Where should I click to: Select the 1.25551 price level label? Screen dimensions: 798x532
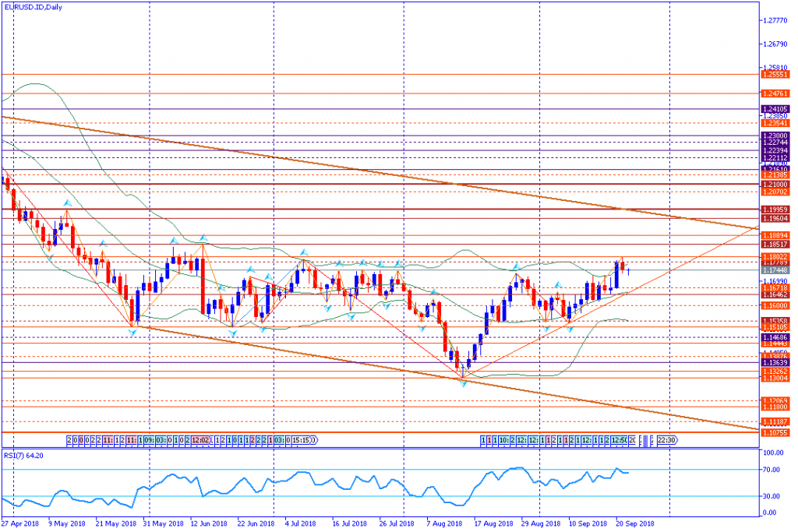pos(775,74)
